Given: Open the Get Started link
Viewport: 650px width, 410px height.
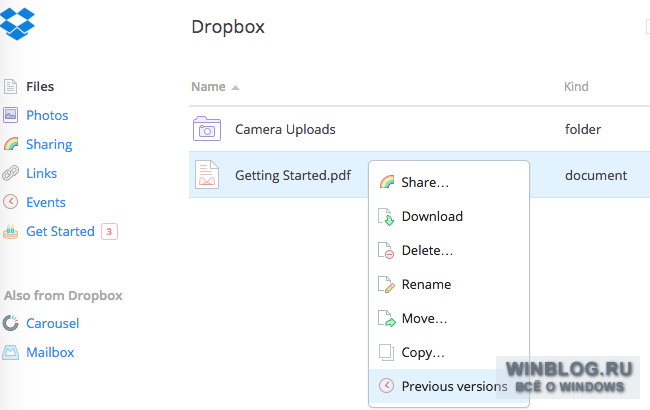Looking at the screenshot, I should point(60,231).
